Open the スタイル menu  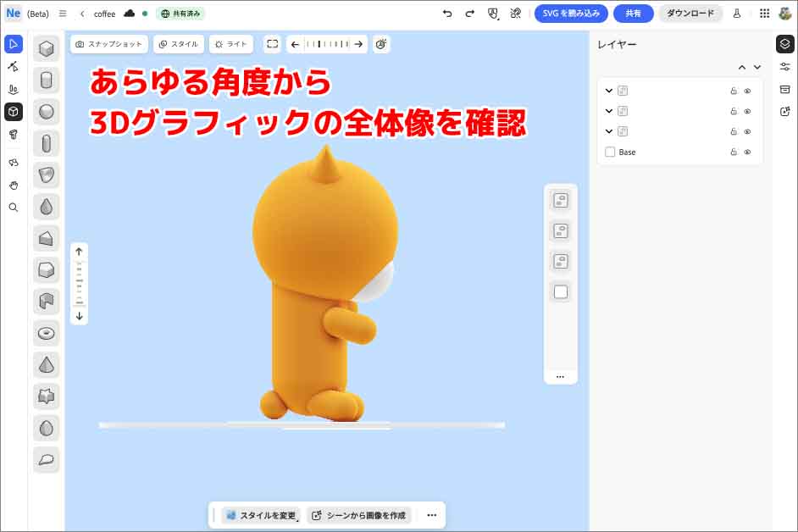coord(179,44)
